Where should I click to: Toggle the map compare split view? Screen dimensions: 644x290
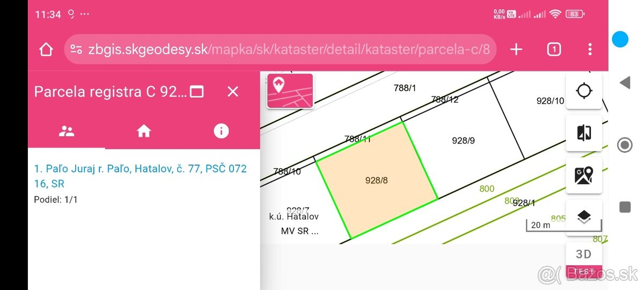click(x=584, y=133)
